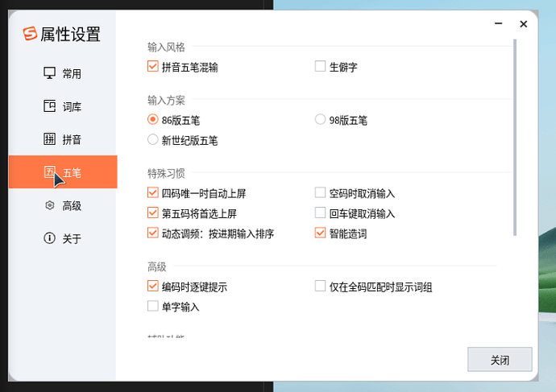556x392 pixels.
Task: Click the pinyin icon beside 拼音
Action: tap(50, 138)
